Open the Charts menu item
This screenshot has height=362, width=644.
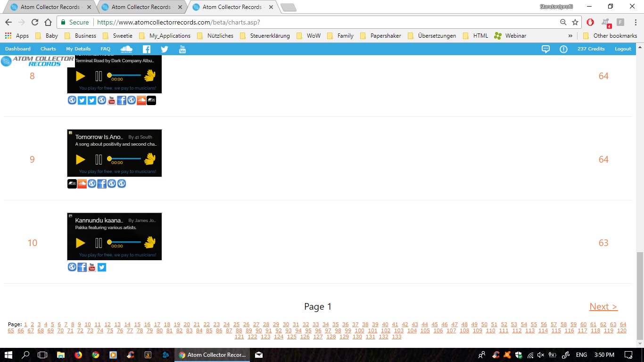pyautogui.click(x=48, y=49)
